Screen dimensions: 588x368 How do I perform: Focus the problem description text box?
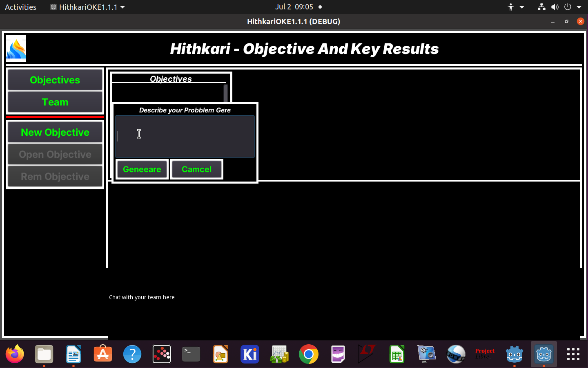coord(185,137)
